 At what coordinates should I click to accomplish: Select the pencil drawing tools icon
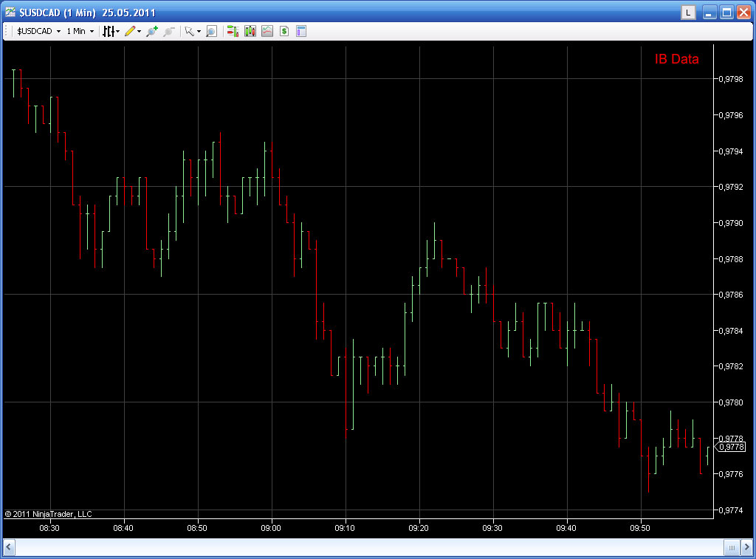click(129, 31)
